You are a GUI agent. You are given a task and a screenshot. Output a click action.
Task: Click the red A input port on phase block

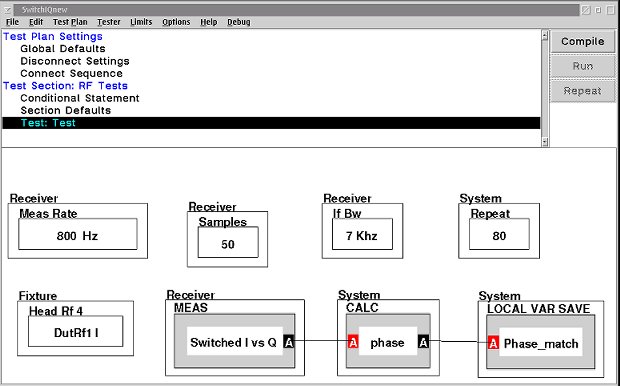point(353,342)
